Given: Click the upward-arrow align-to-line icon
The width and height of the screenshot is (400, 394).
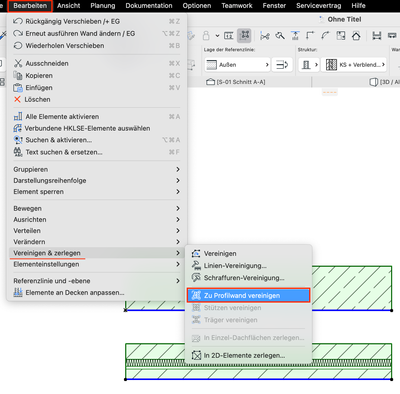Looking at the screenshot, I should click(x=295, y=36).
